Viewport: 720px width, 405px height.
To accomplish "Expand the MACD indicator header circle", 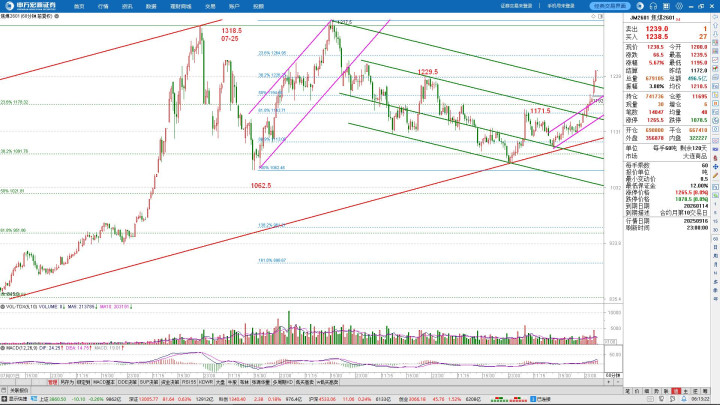I will pos(3,348).
